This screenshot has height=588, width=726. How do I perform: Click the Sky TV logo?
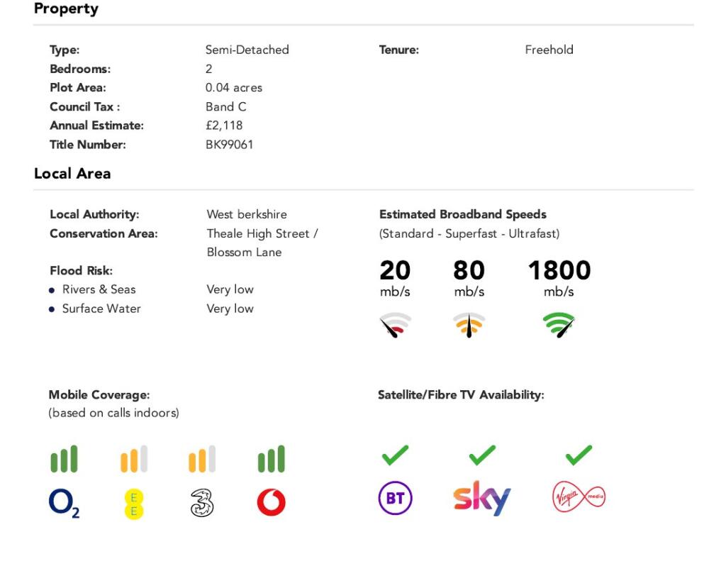[481, 499]
